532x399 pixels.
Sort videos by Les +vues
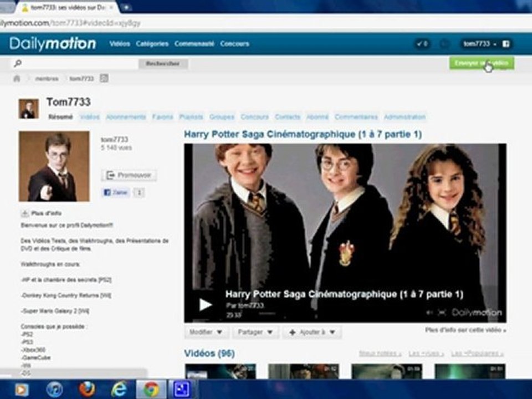426,354
